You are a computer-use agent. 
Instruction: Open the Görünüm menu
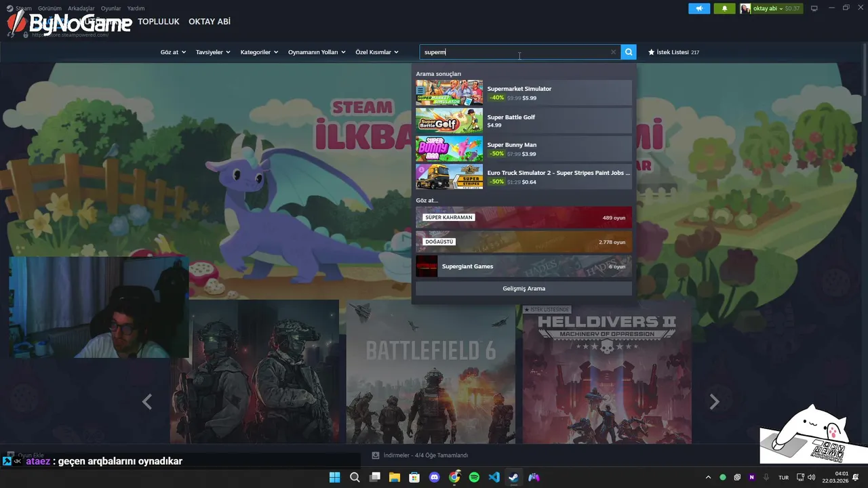point(50,8)
